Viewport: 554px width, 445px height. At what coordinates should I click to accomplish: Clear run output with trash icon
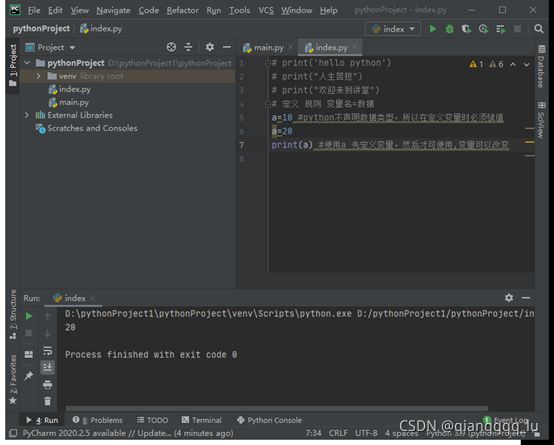tap(47, 401)
